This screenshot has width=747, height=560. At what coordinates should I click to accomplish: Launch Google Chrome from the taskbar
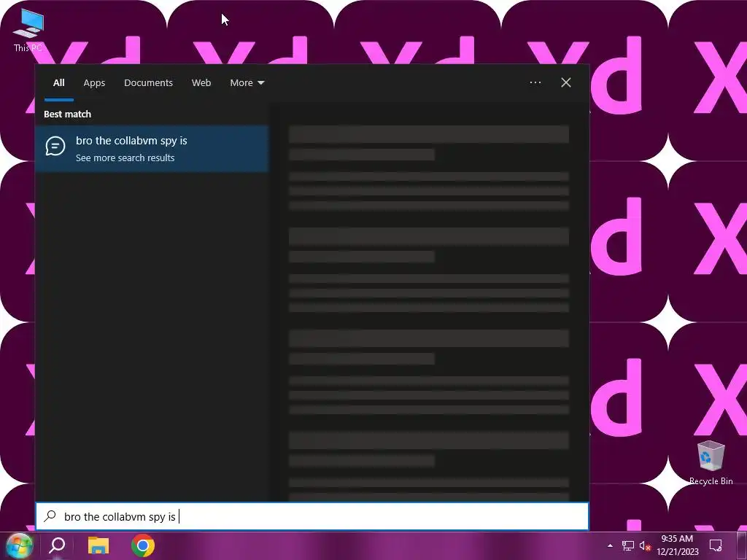pos(143,545)
